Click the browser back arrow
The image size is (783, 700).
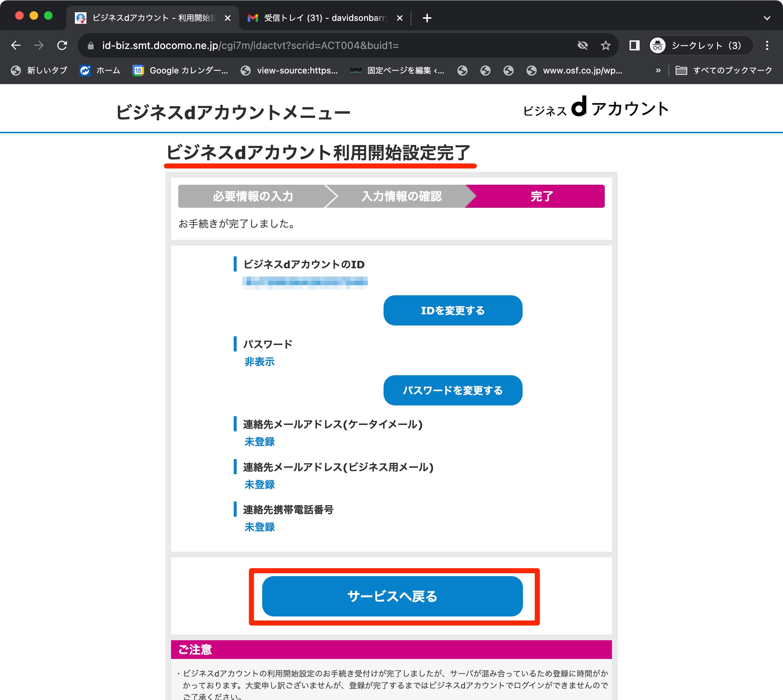16,45
